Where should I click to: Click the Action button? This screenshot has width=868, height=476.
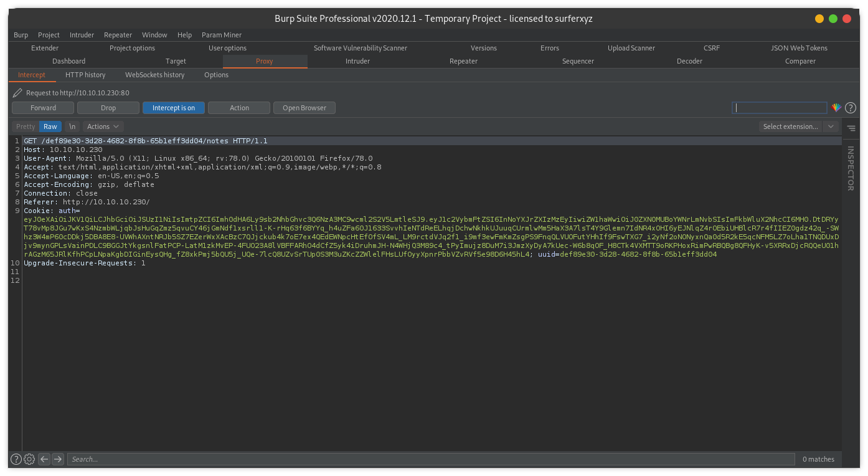[x=239, y=108]
